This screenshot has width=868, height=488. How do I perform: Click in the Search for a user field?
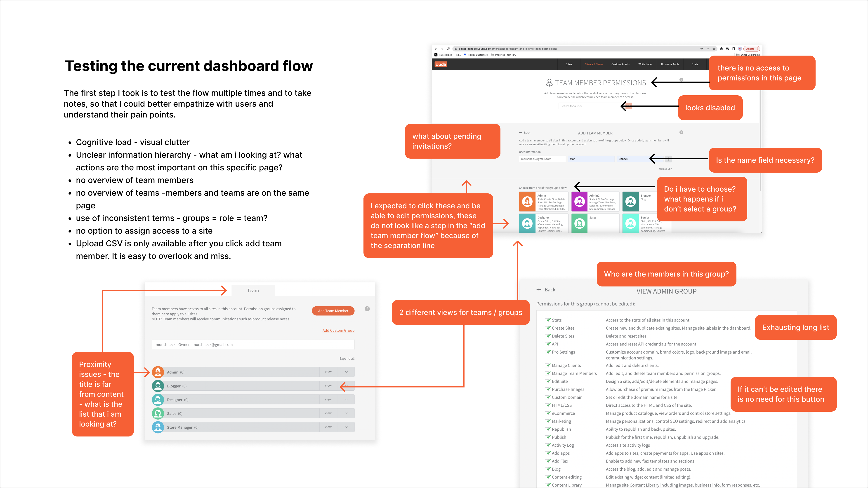[x=591, y=106]
